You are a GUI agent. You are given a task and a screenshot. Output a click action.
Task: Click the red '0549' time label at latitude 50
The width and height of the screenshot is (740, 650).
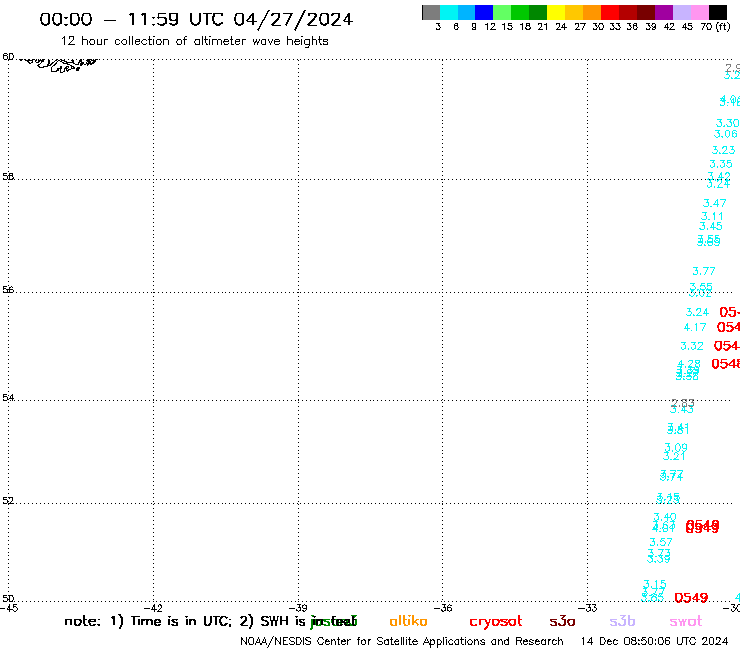coord(691,598)
